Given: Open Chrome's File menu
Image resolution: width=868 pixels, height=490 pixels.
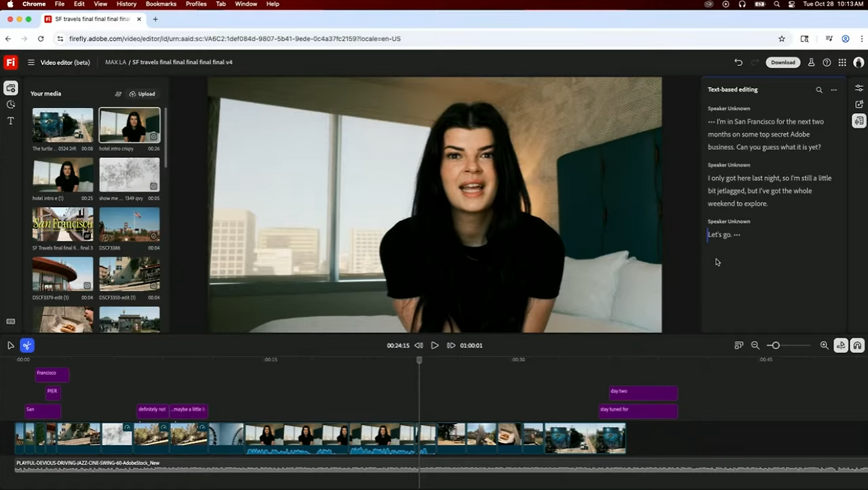Looking at the screenshot, I should (60, 4).
